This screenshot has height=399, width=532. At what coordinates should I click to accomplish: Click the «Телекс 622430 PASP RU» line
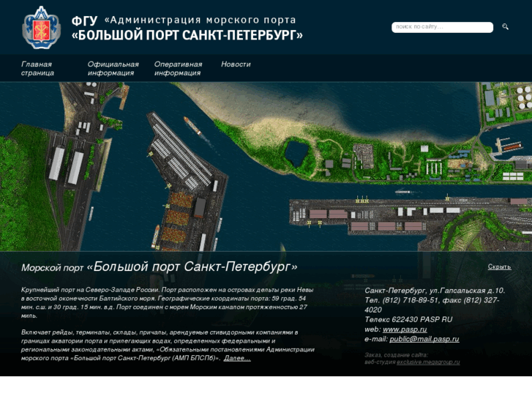click(x=408, y=319)
